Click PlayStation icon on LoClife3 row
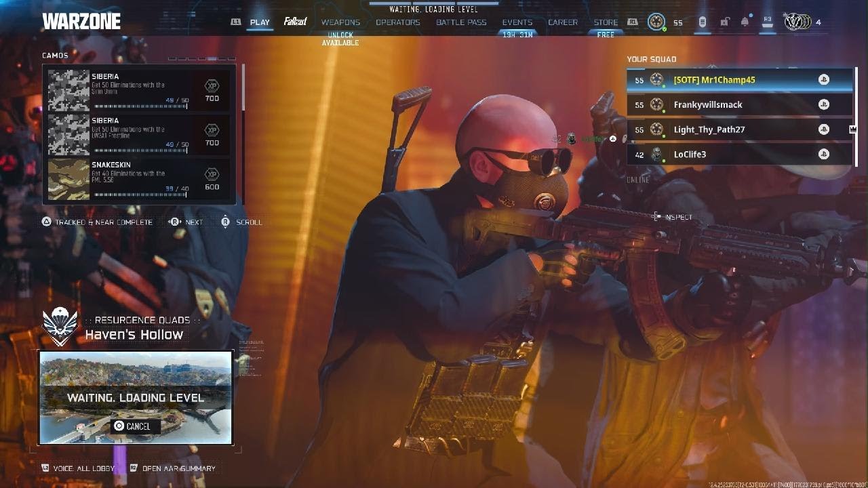The image size is (868, 488). pos(823,155)
